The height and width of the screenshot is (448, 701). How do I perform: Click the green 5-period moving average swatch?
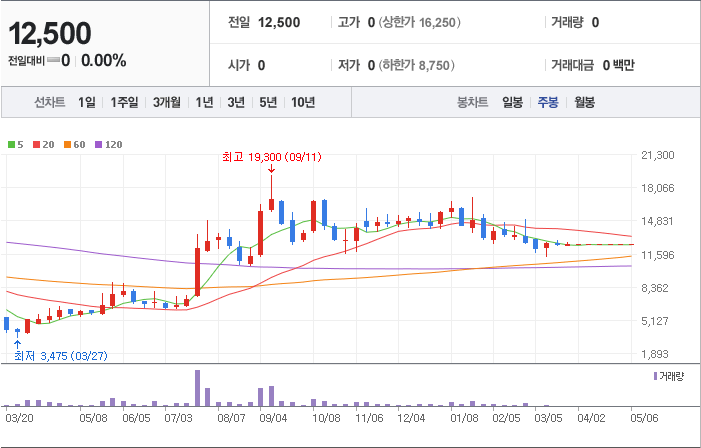(12, 144)
